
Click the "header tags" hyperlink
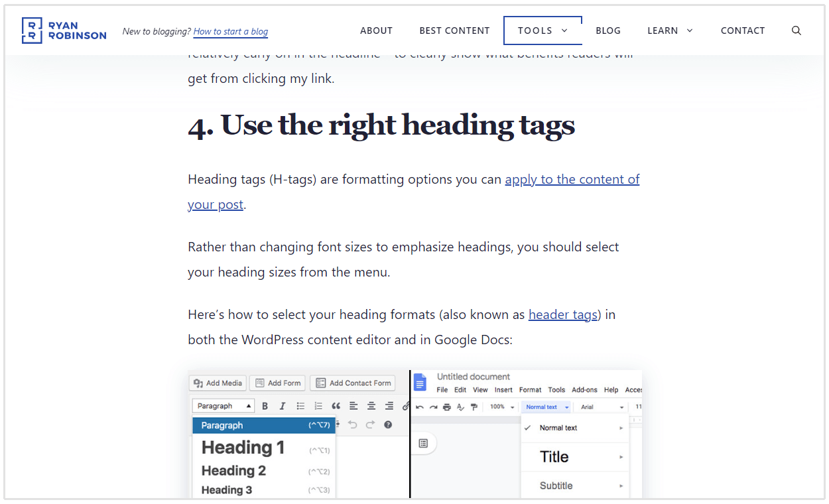click(x=563, y=314)
